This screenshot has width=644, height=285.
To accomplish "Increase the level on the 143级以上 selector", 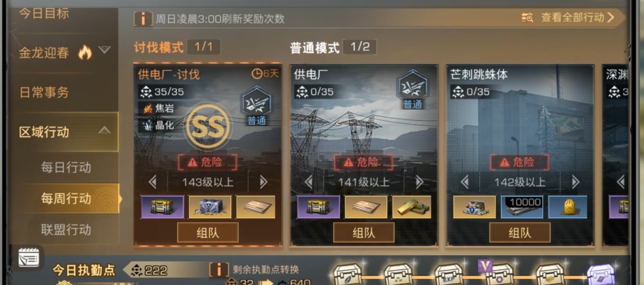I will point(263,182).
